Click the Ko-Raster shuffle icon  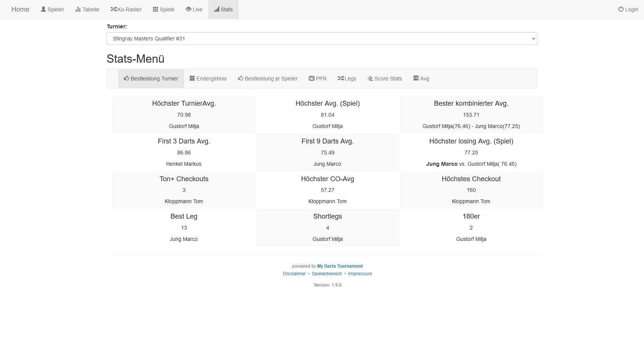coord(113,9)
